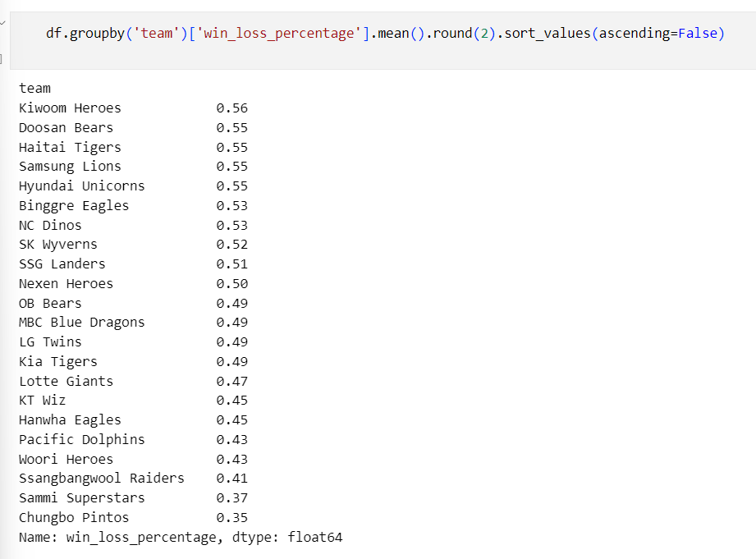Click the 'team' index header text

pos(34,89)
